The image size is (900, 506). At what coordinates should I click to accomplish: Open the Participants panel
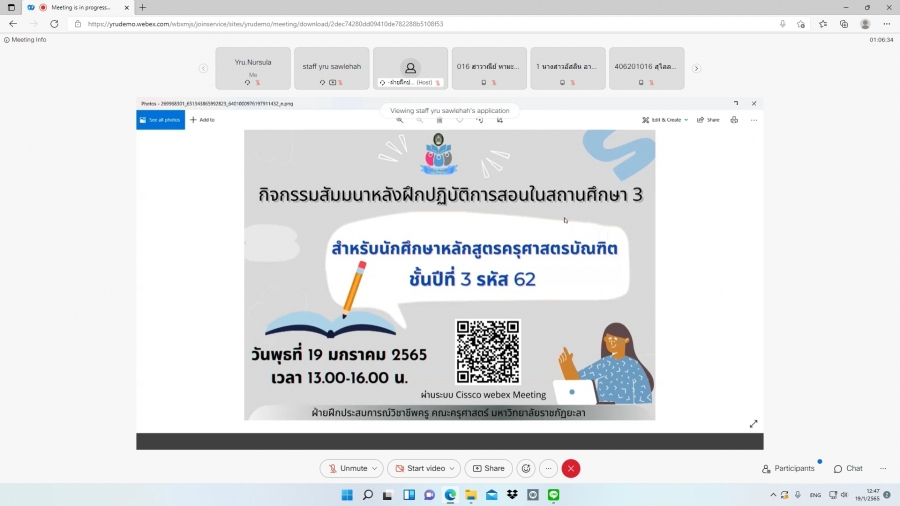click(x=788, y=468)
